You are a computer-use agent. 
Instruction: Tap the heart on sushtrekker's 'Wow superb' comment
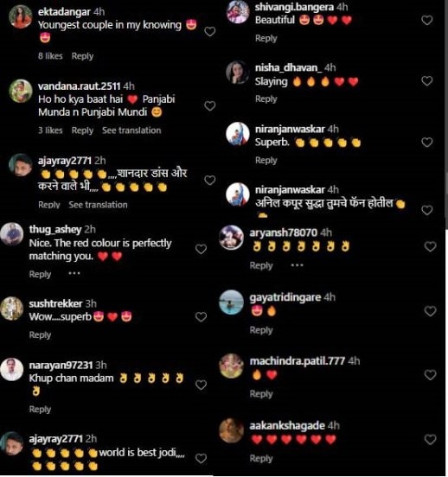point(201,317)
